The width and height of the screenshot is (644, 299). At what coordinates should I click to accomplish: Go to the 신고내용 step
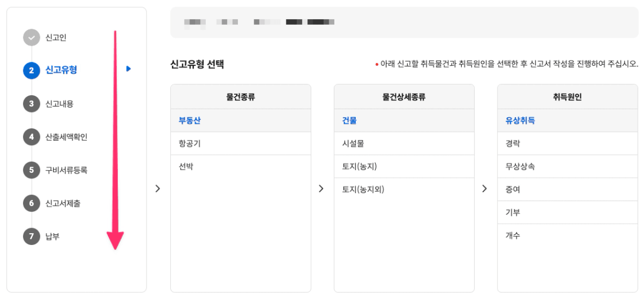click(x=59, y=104)
